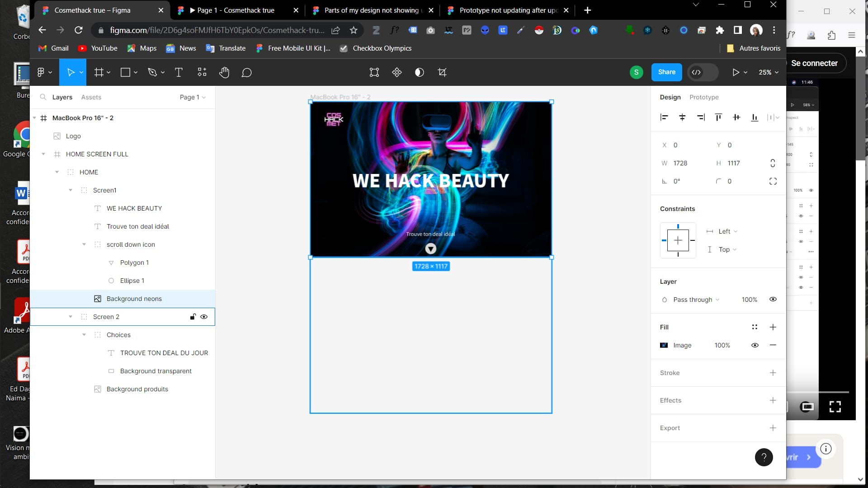The image size is (868, 488).
Task: Collapse the Choices group
Action: click(84, 335)
